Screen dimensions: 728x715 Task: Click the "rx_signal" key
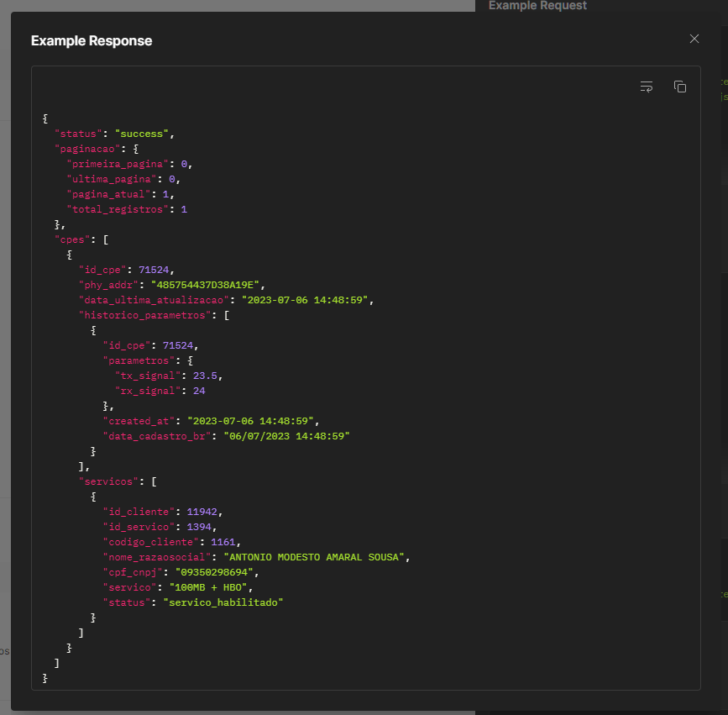(x=148, y=391)
